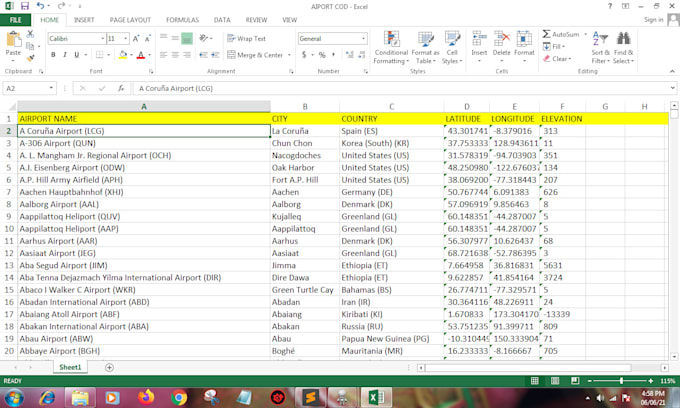Apply the Percent Style icon

tap(322, 55)
